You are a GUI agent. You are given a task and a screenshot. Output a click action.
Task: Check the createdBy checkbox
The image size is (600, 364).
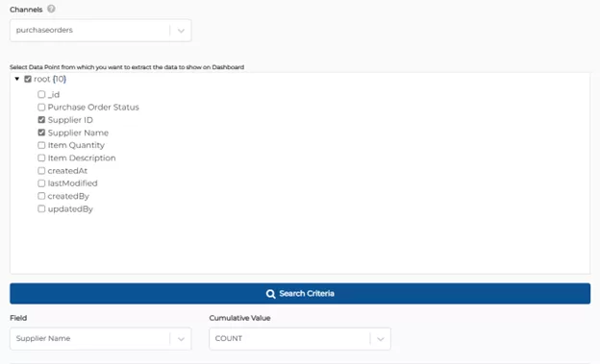[41, 196]
